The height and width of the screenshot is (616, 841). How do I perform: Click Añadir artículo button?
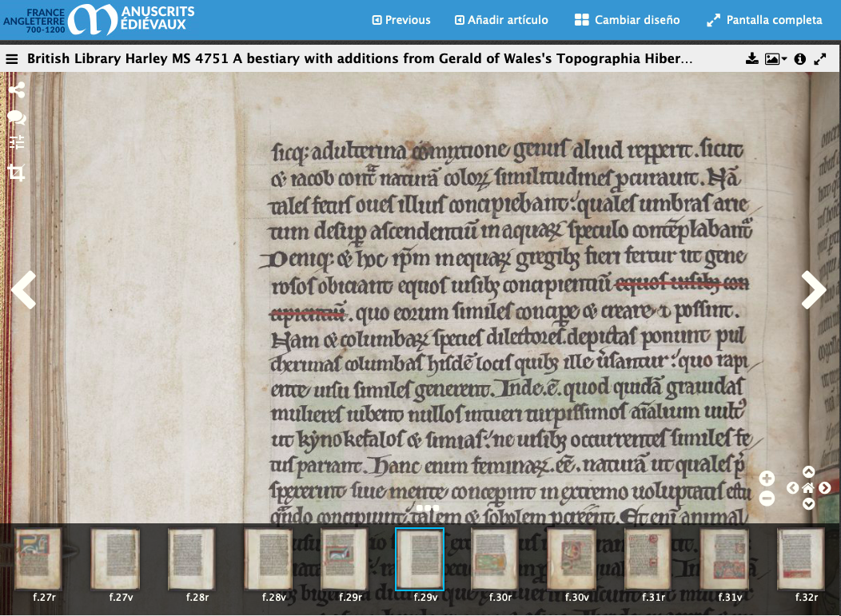coord(501,20)
